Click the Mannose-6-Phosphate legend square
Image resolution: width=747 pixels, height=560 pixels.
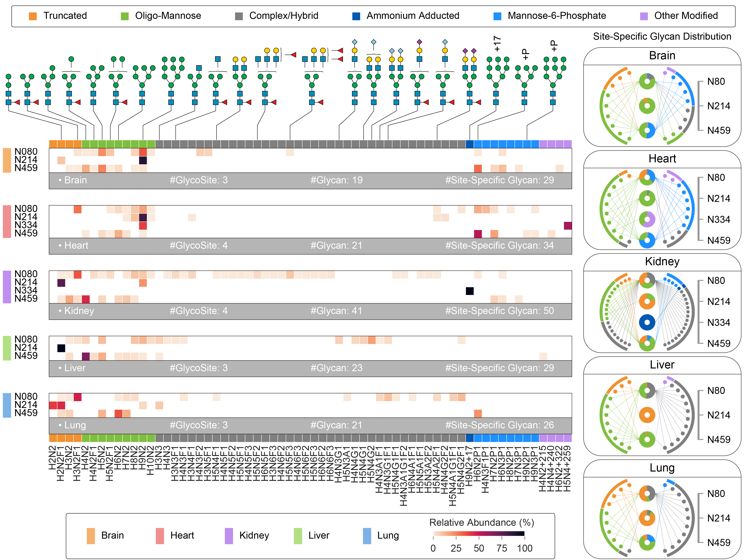point(497,16)
